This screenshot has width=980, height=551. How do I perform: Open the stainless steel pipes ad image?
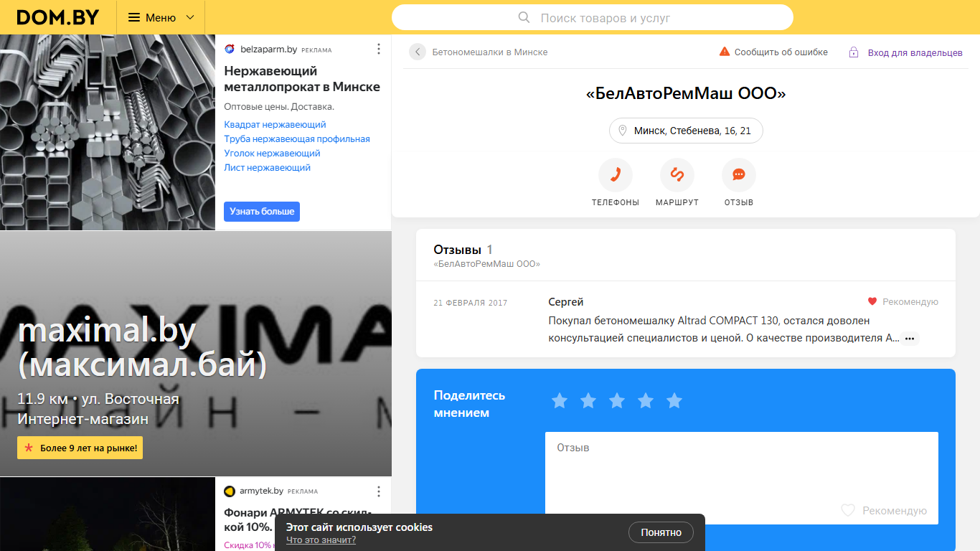point(108,132)
